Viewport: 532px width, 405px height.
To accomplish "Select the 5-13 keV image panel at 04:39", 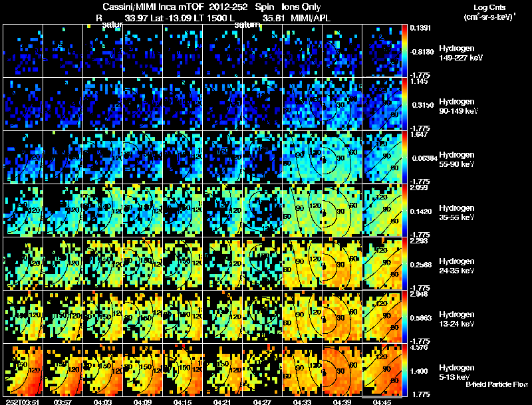I will pyautogui.click(x=342, y=370).
